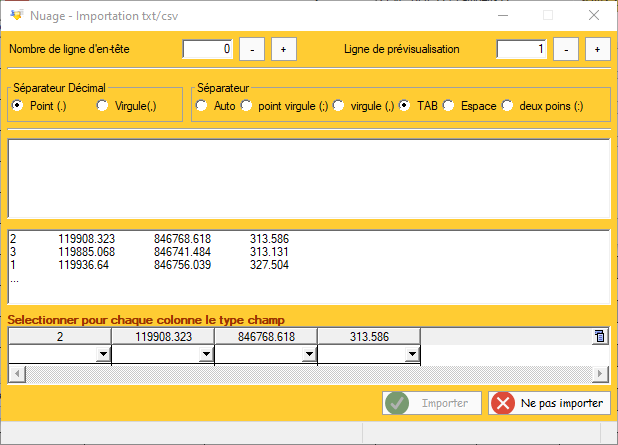Click the preview line number field
618x445 pixels.
521,49
